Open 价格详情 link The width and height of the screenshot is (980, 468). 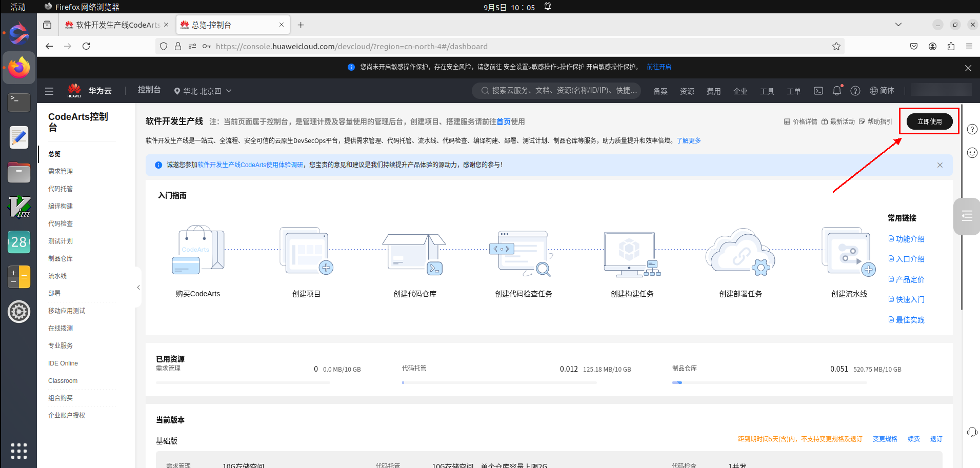[801, 121]
